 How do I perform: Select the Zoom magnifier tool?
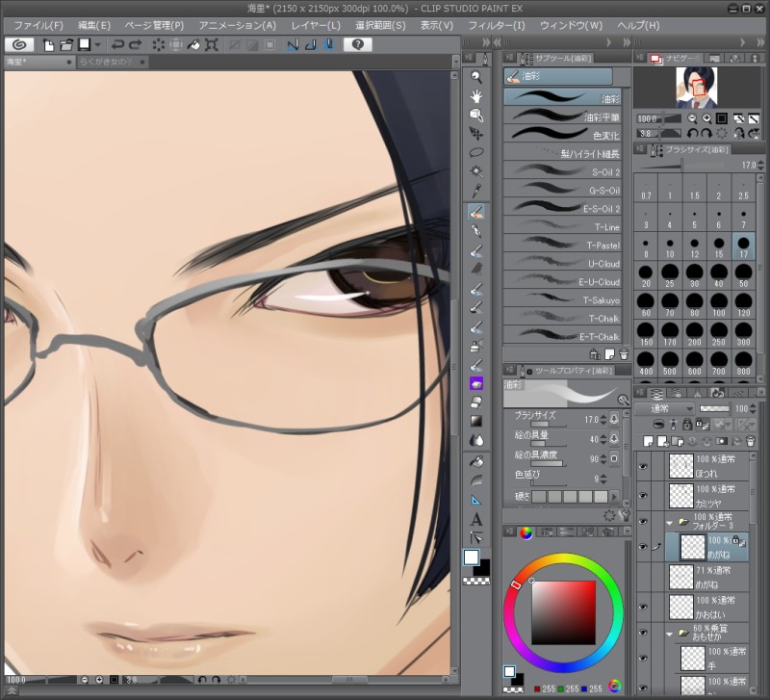coord(475,77)
